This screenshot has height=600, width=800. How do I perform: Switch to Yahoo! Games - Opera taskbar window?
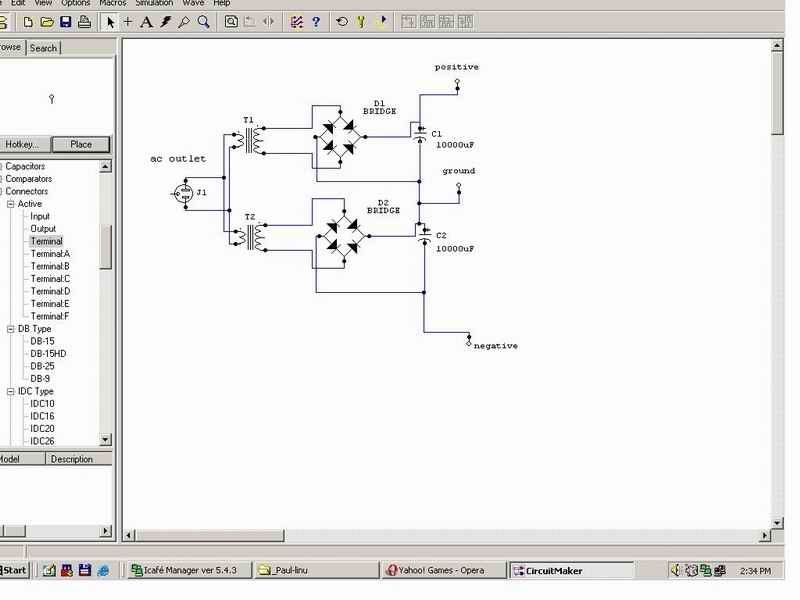pos(443,570)
